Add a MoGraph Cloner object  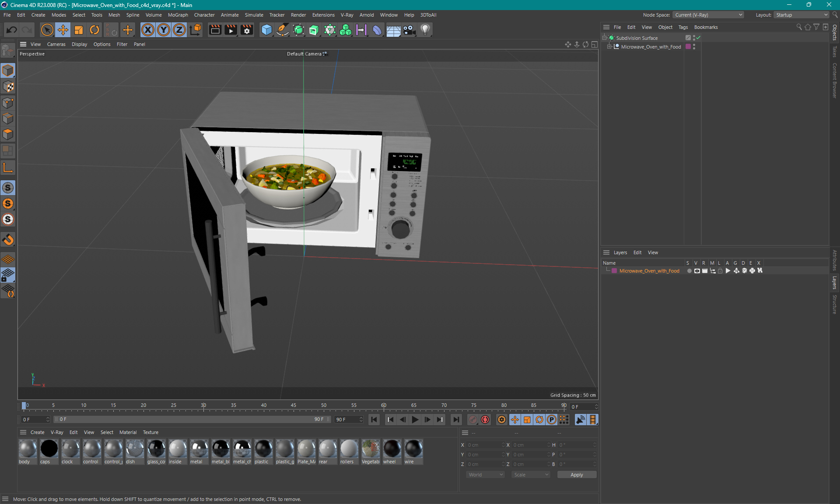(346, 30)
